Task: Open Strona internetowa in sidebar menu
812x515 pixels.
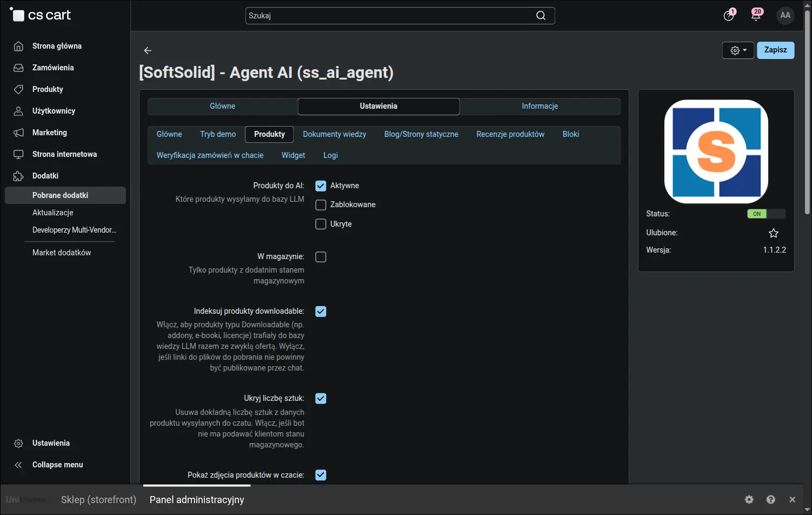Action: tap(64, 154)
